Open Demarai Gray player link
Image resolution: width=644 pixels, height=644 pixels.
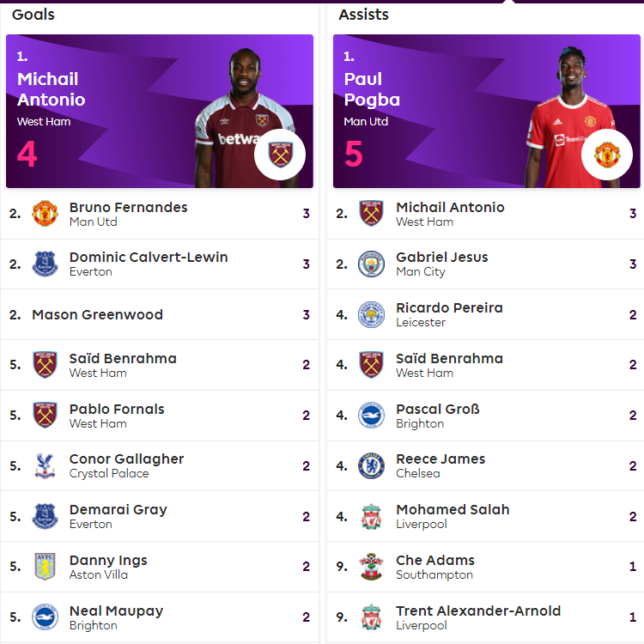pyautogui.click(x=118, y=510)
